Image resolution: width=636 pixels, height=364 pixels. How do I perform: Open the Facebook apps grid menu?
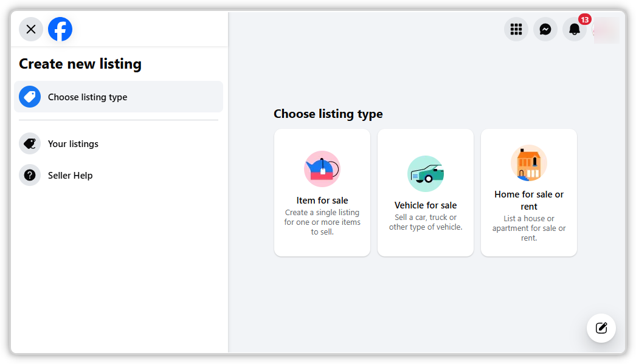pyautogui.click(x=516, y=29)
